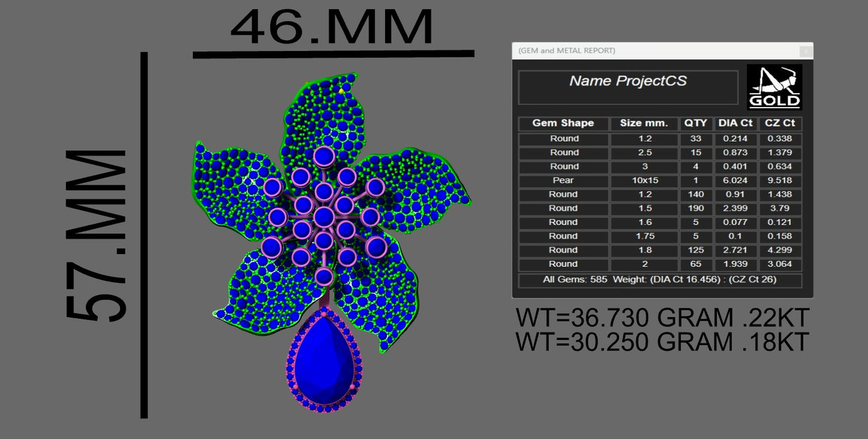Click the 6.024 DIA Ct cell
Image resolution: width=868 pixels, height=439 pixels.
point(736,181)
